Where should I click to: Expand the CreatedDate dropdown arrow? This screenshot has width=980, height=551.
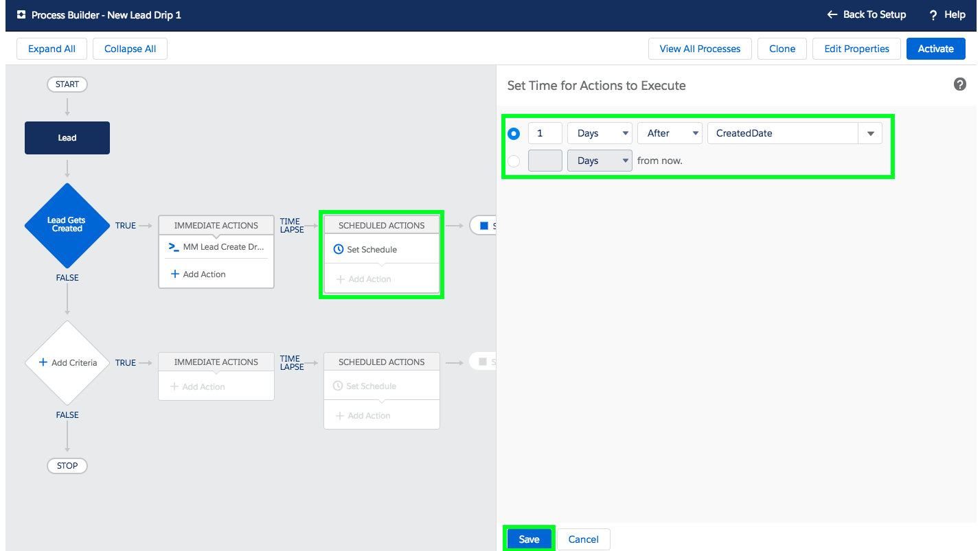coord(870,133)
